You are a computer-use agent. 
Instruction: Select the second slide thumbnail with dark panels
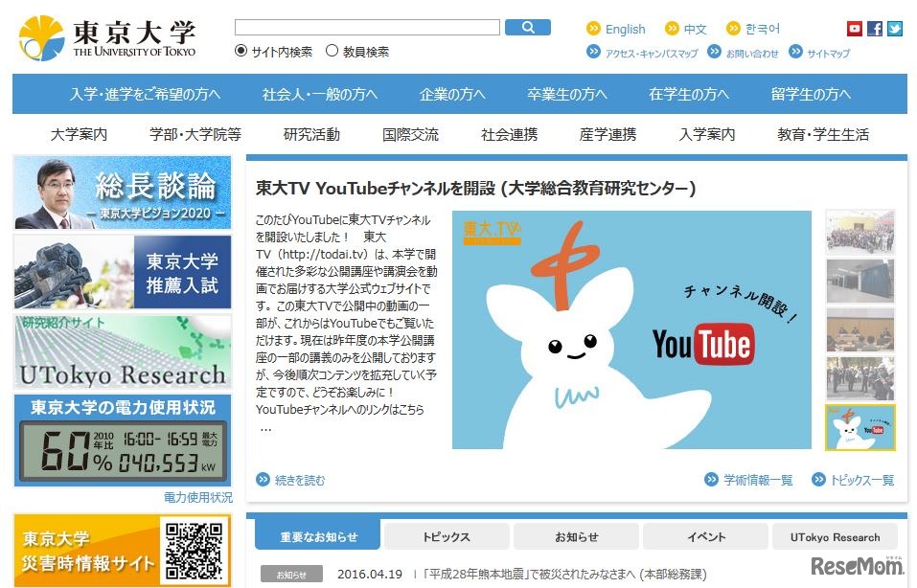[860, 282]
